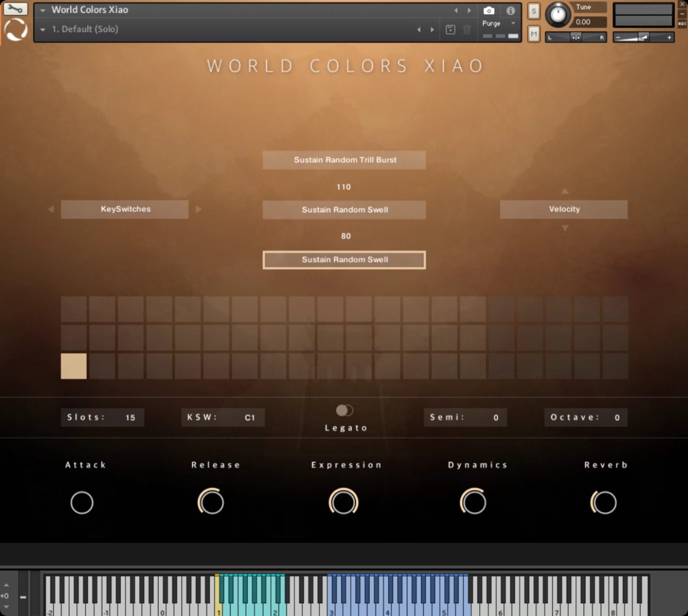This screenshot has height=616, width=688.
Task: Open the instrument info icon
Action: (510, 10)
